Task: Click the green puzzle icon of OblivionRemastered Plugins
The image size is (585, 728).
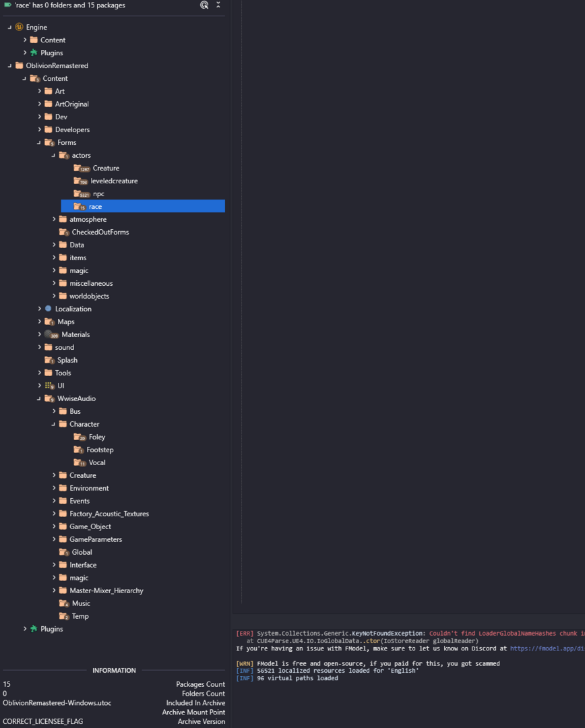Action: (x=34, y=629)
